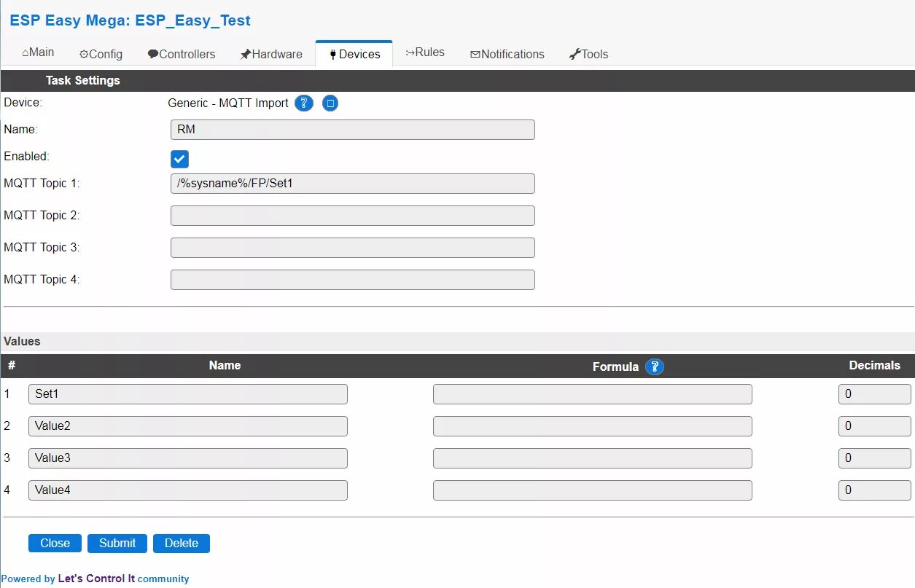Edit the value name Value2
Screen dimensions: 915x588
tap(188, 426)
